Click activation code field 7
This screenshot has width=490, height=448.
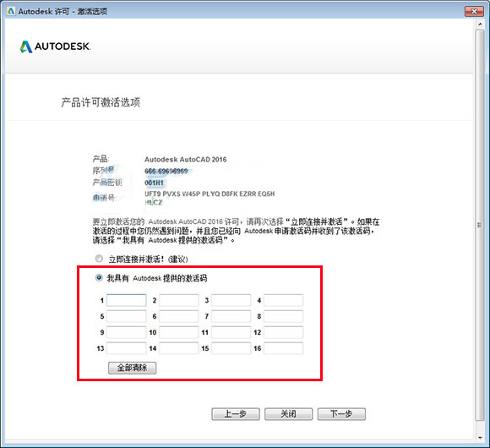click(231, 316)
